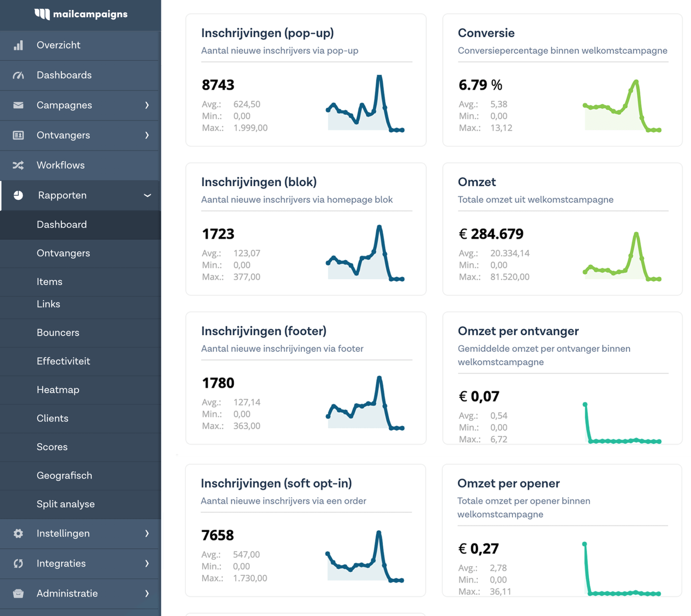Collapse the Rapporten section chevron
This screenshot has width=691, height=616.
[147, 195]
